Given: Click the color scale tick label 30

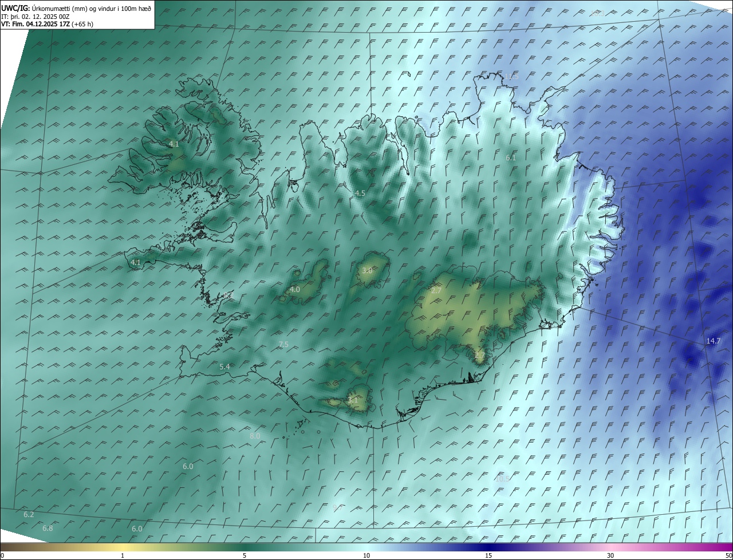Looking at the screenshot, I should [610, 555].
